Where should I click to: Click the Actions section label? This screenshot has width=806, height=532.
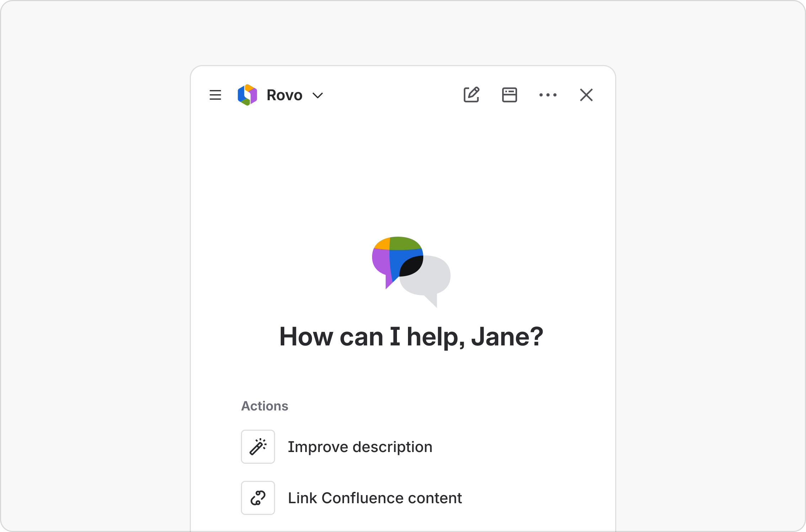tap(265, 406)
